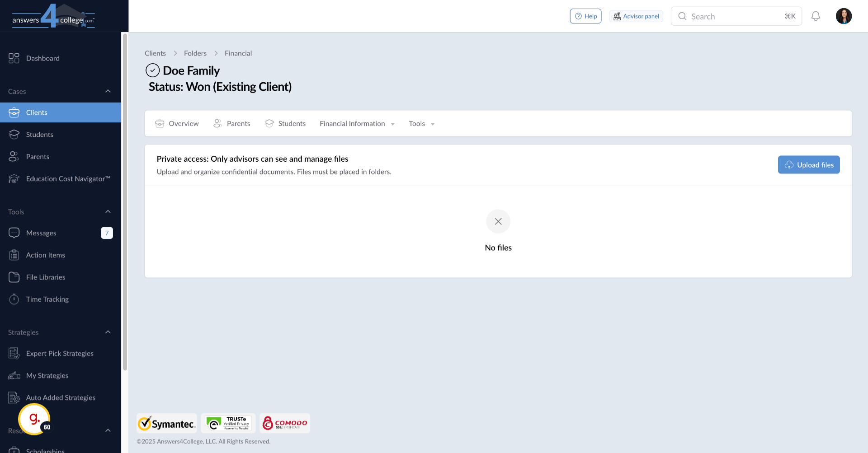Open the Time Tracking tool

click(x=47, y=299)
